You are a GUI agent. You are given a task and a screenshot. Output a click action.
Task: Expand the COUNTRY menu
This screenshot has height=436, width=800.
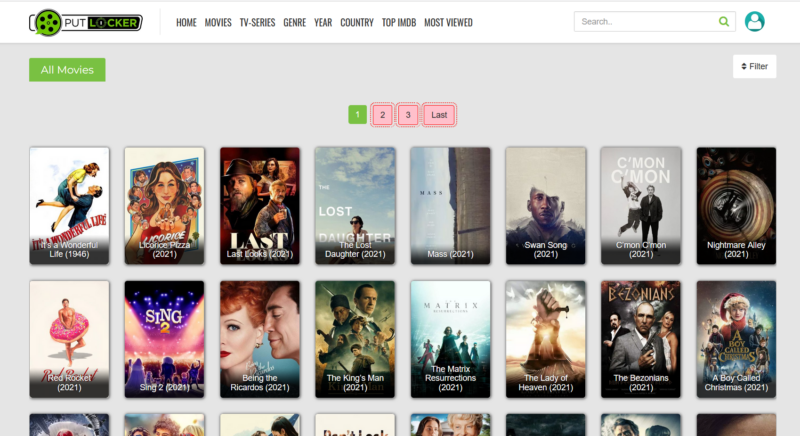pyautogui.click(x=357, y=22)
